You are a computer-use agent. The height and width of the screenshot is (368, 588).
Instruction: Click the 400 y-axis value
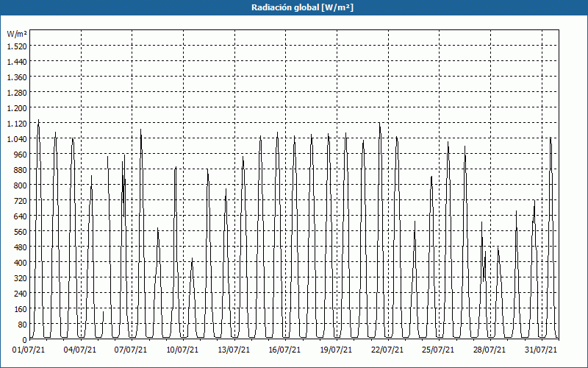pyautogui.click(x=21, y=263)
